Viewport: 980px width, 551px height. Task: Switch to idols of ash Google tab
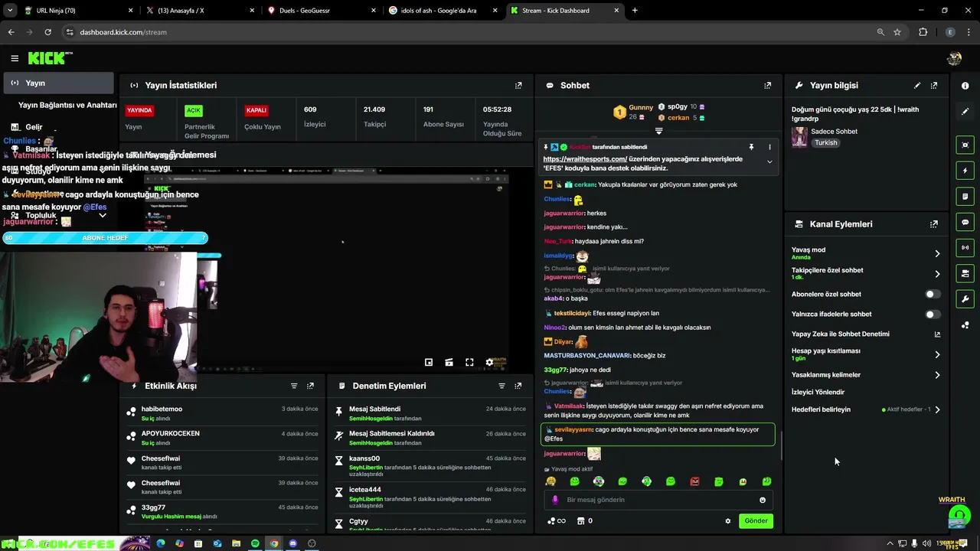click(x=443, y=11)
